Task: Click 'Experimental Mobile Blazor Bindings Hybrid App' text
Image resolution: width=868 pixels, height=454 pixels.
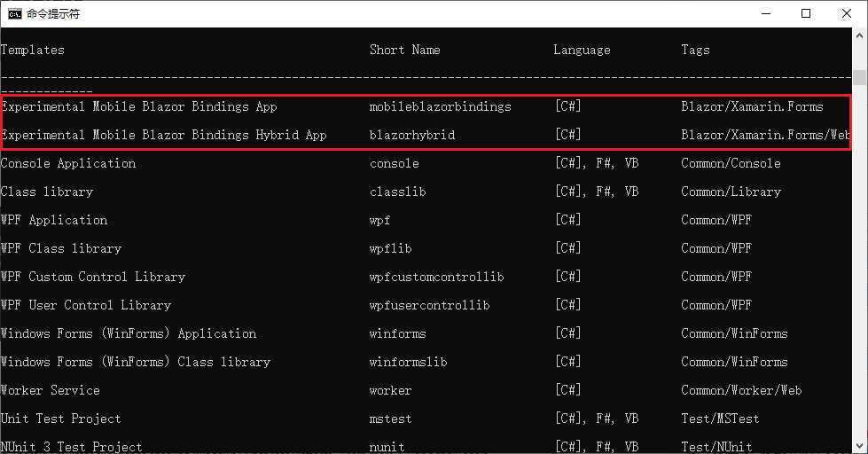Action: (x=164, y=135)
